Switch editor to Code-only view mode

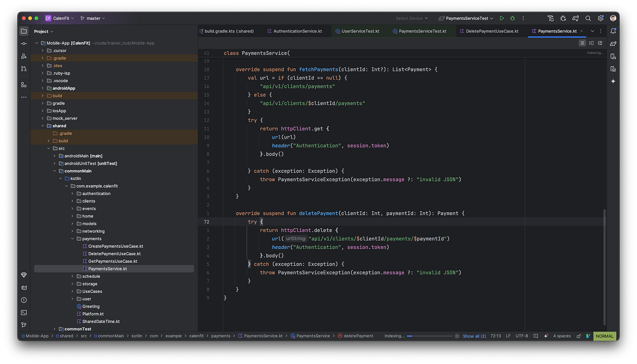[x=582, y=43]
